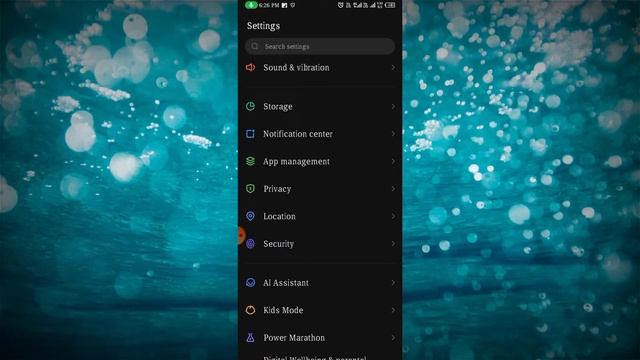Image resolution: width=640 pixels, height=360 pixels.
Task: Expand App management chevron
Action: (393, 161)
